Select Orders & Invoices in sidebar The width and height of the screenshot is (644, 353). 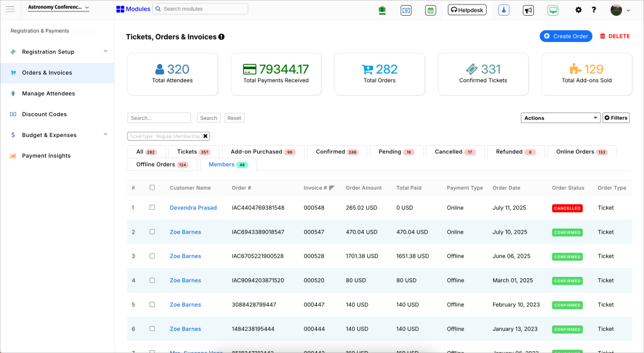(x=57, y=73)
